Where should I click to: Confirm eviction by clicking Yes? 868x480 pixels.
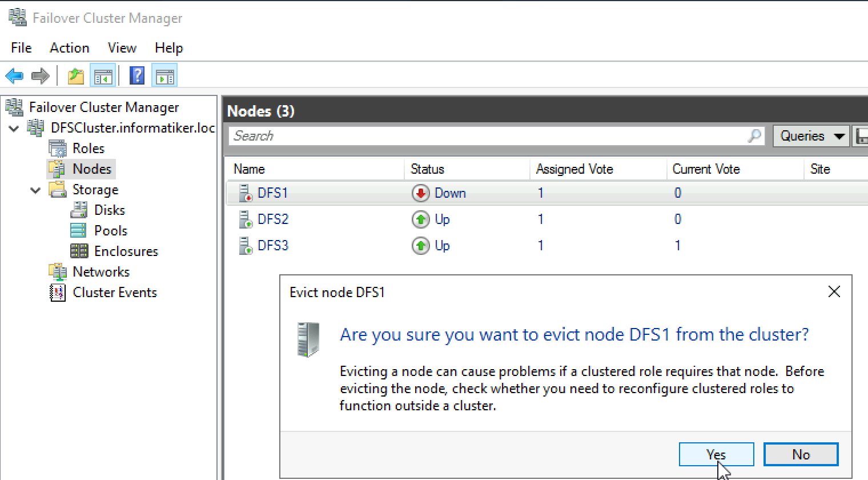click(x=716, y=454)
